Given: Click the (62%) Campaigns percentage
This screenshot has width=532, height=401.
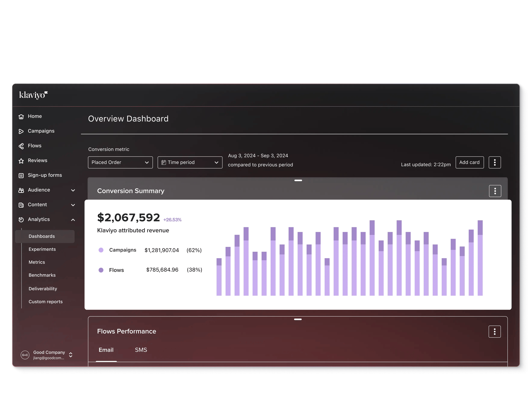Looking at the screenshot, I should 194,250.
